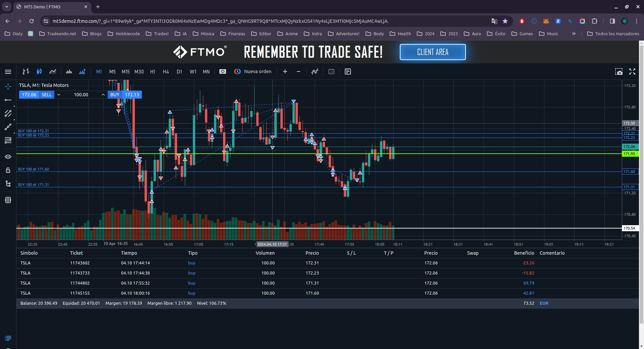644x349 pixels.
Task: Select the crosshair cursor tool
Action: 8,87
